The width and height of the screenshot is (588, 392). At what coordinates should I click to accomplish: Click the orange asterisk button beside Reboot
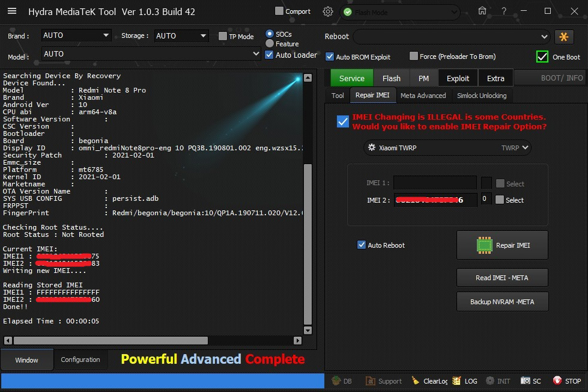[x=563, y=37]
